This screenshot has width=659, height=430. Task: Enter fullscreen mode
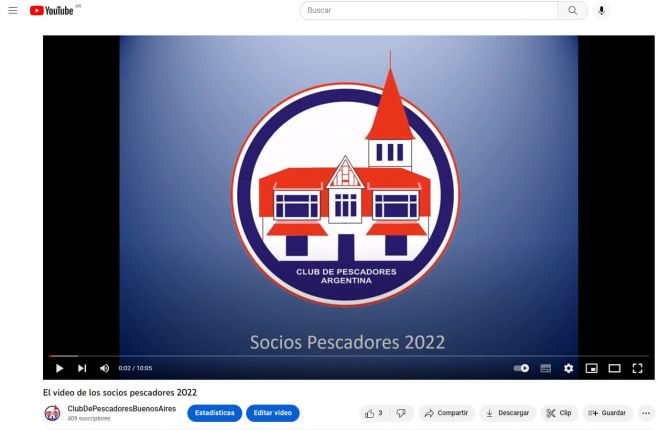pyautogui.click(x=637, y=368)
